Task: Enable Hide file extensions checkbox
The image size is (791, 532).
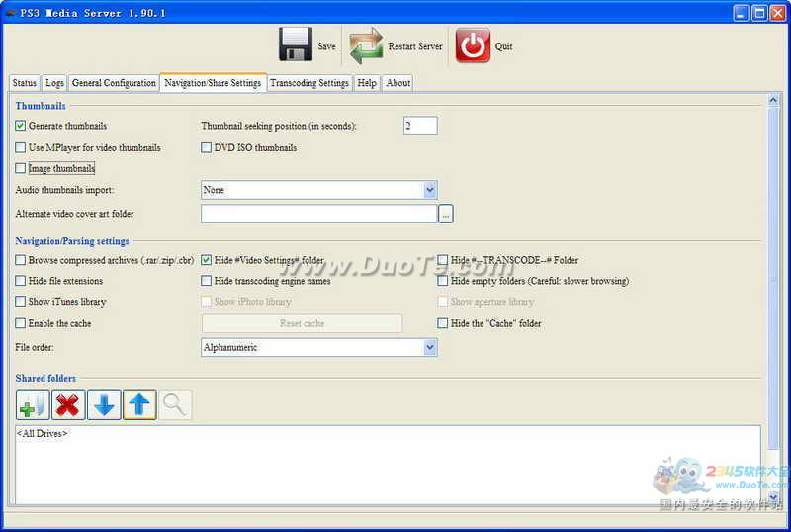Action: point(20,281)
